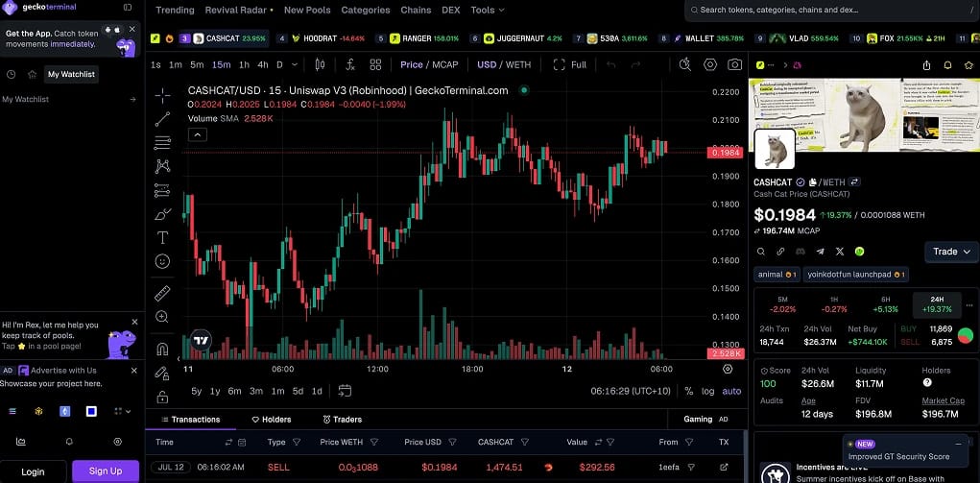Click the Login button
Screen dimensions: 980x483
coord(34,471)
